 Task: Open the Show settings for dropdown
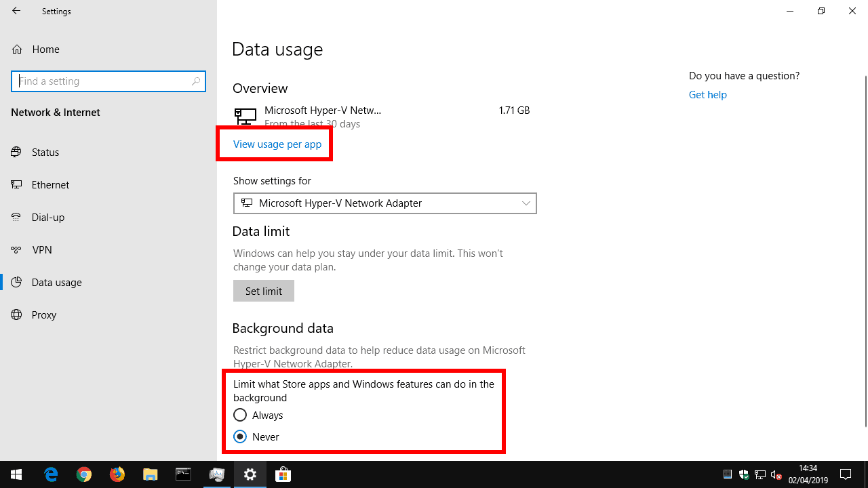click(x=384, y=203)
